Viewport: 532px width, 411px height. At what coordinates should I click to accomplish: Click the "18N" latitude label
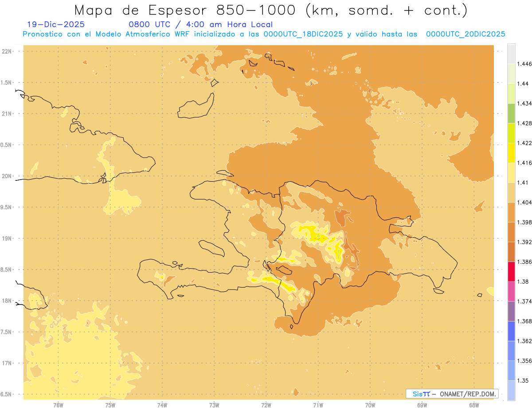(7, 301)
